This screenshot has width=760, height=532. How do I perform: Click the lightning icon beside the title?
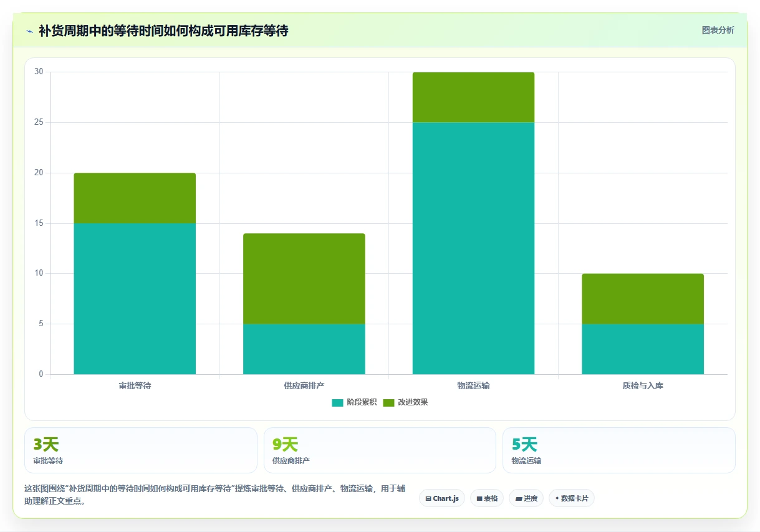pos(29,31)
